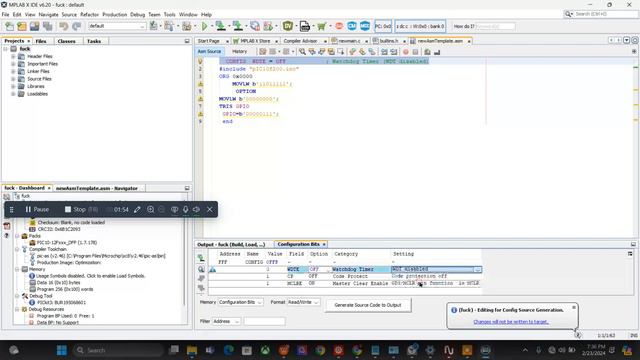Click the magnifier icon beside config bits table
The image size is (640, 360).
(x=201, y=269)
